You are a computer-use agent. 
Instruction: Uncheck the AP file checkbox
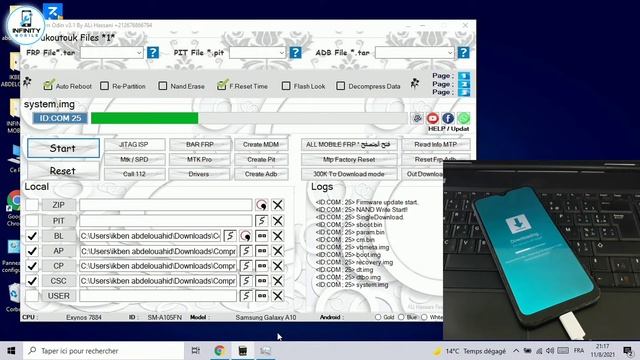32,251
